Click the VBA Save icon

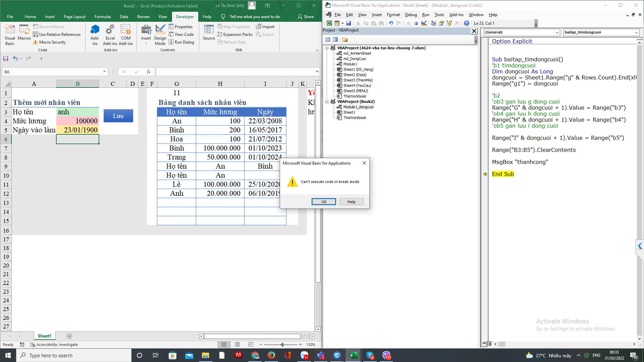tap(348, 23)
